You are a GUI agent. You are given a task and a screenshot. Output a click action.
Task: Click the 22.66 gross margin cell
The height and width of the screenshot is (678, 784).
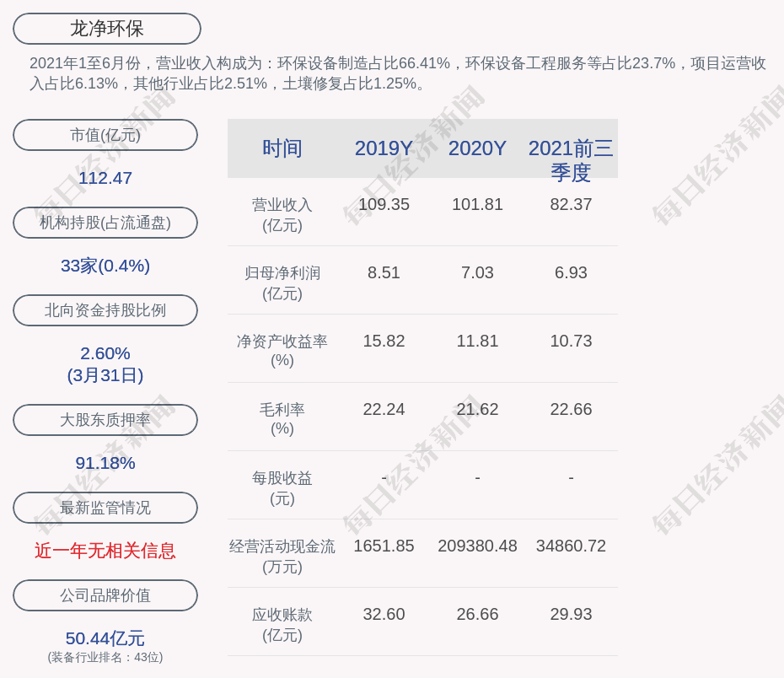(x=571, y=410)
